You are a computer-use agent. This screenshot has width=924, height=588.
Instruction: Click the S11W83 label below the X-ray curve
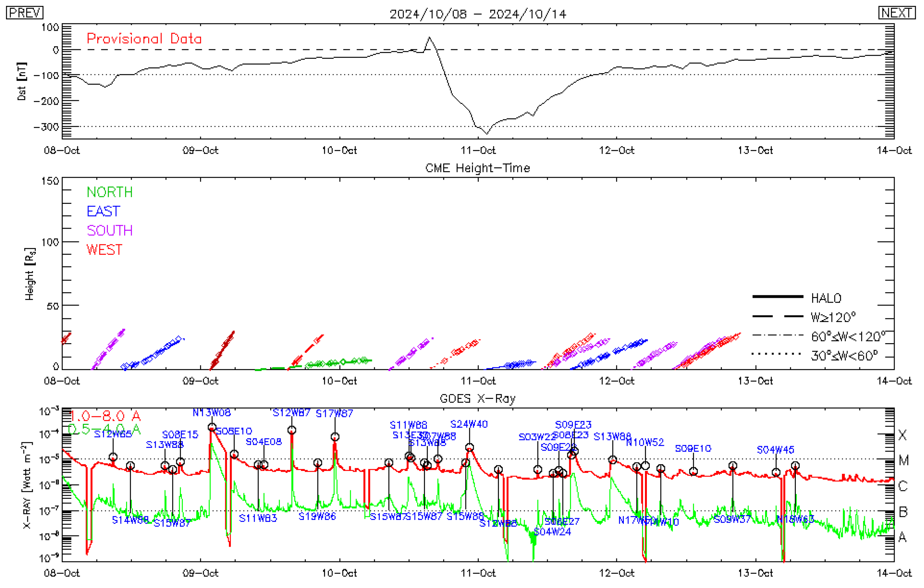[258, 518]
